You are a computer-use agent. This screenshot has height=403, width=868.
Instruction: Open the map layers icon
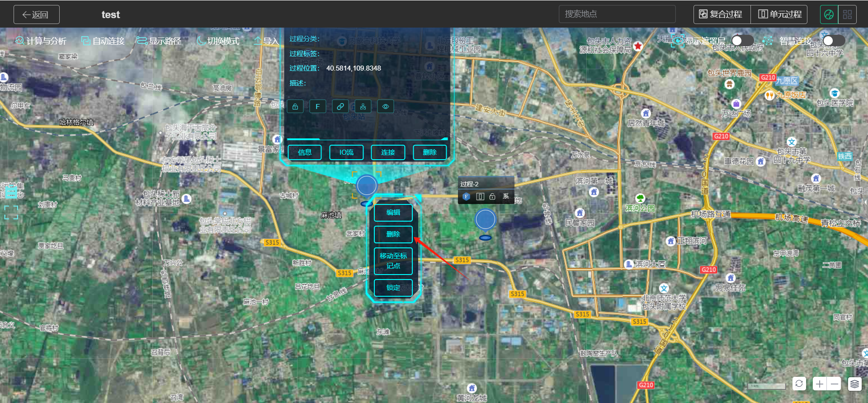[854, 384]
